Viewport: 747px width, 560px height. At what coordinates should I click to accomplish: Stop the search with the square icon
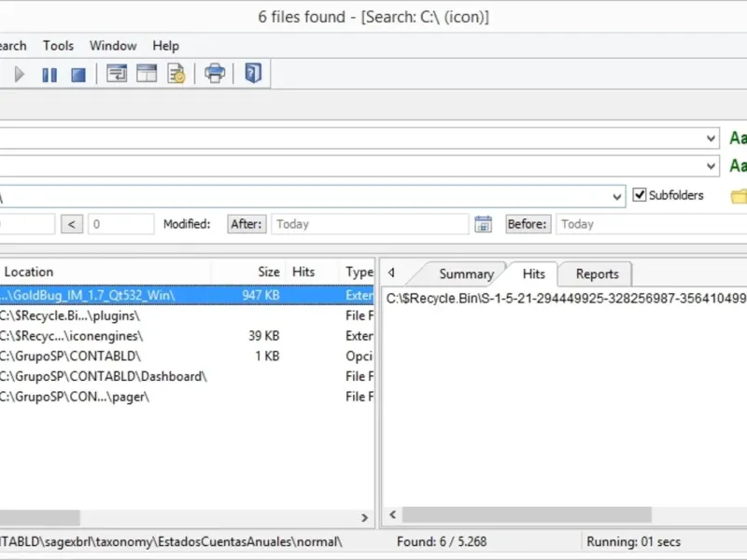(x=78, y=75)
